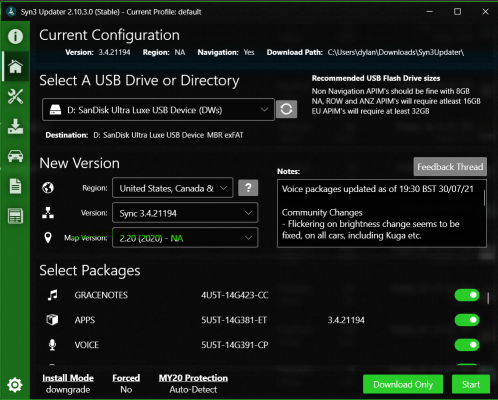
Task: Click the GRACENOTES music note icon
Action: [52, 295]
